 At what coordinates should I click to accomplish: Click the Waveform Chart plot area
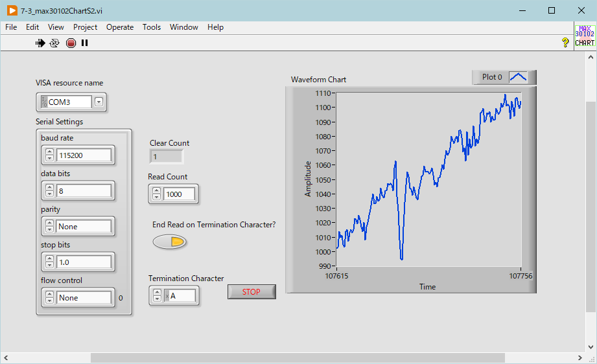(x=428, y=179)
